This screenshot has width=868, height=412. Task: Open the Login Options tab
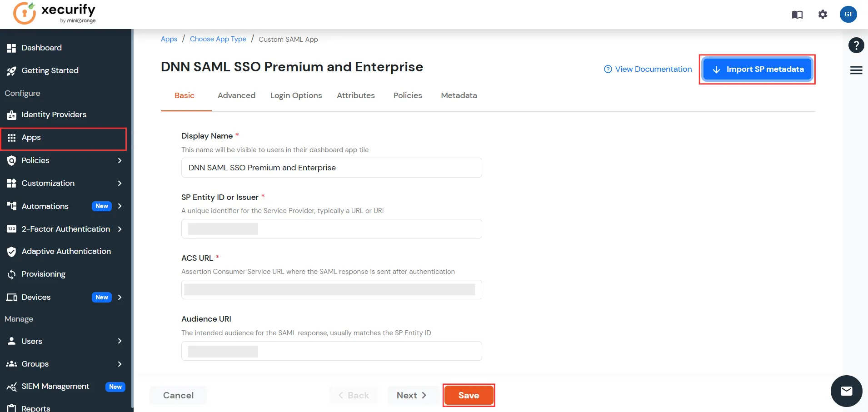pos(296,95)
